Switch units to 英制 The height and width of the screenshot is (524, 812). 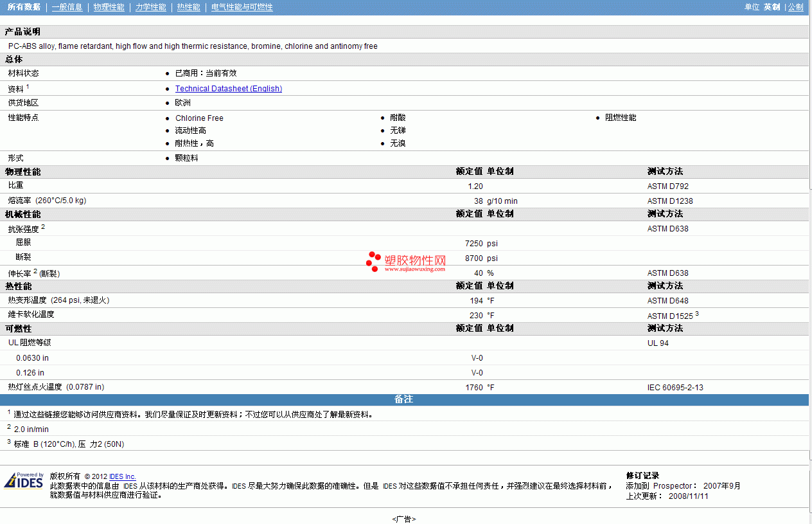click(772, 7)
